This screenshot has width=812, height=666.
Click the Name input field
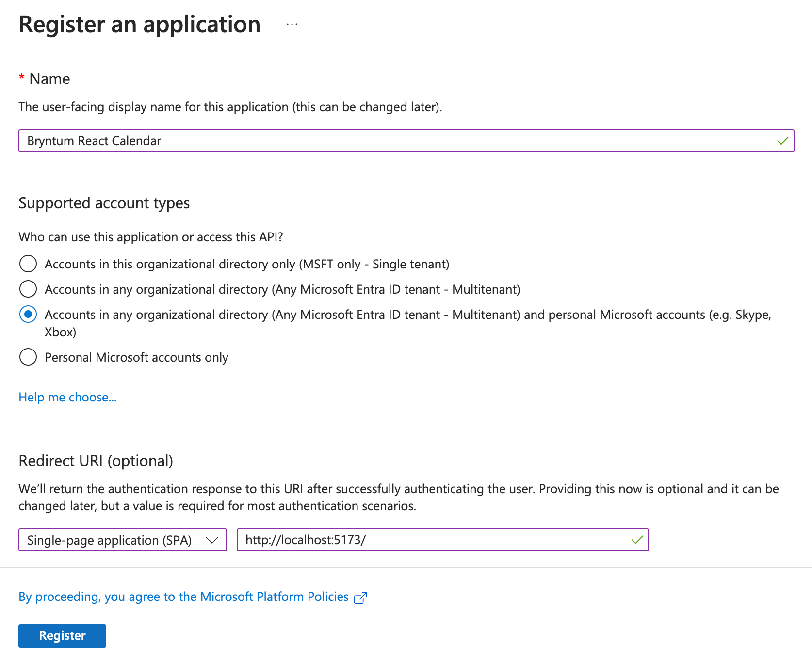click(406, 141)
